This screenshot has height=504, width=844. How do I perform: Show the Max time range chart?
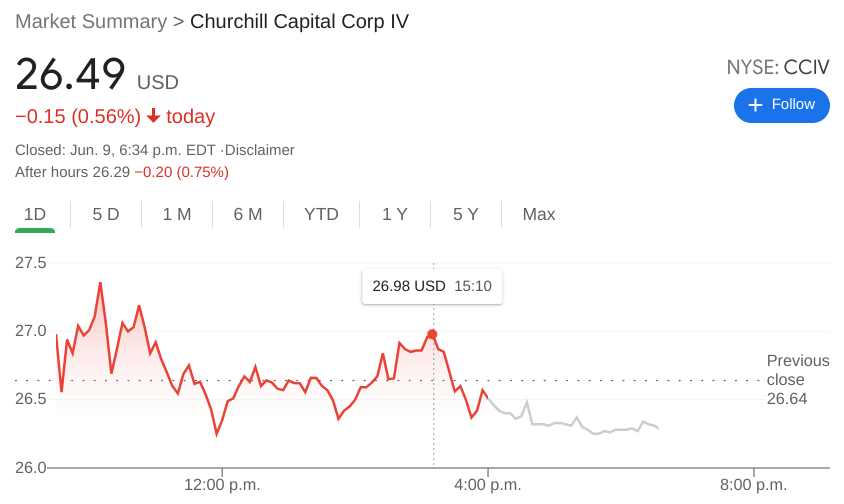tap(539, 214)
